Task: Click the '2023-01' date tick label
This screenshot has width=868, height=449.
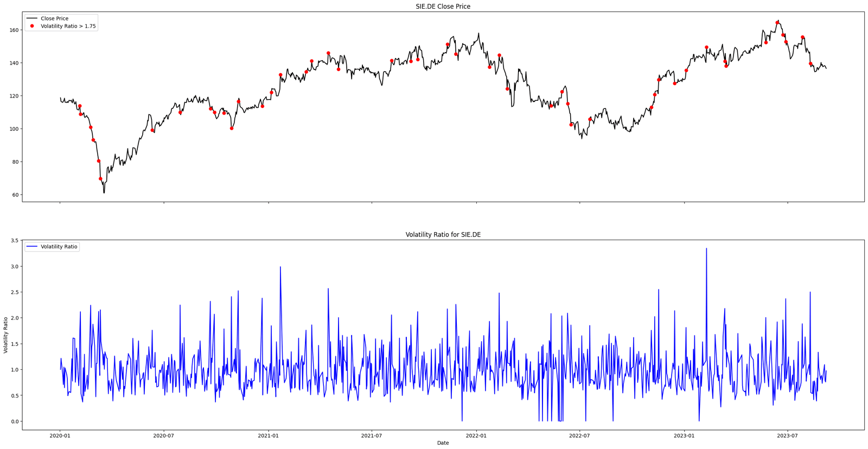Action: coord(684,435)
